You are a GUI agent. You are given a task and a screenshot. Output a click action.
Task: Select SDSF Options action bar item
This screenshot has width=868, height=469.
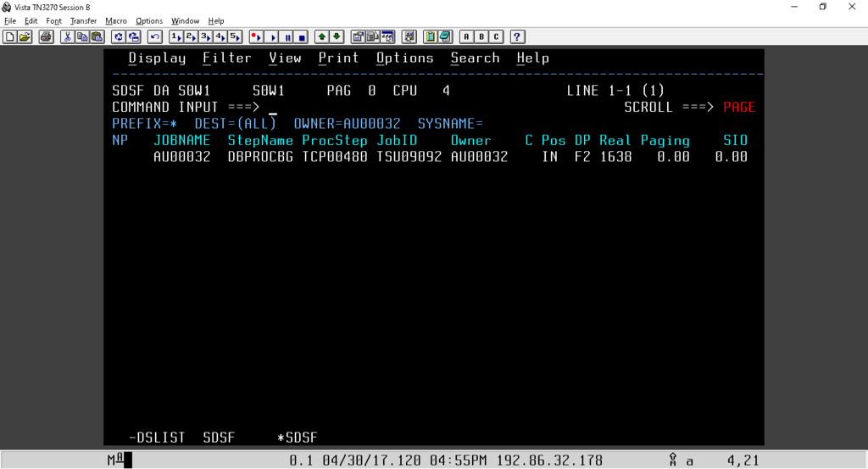point(404,59)
